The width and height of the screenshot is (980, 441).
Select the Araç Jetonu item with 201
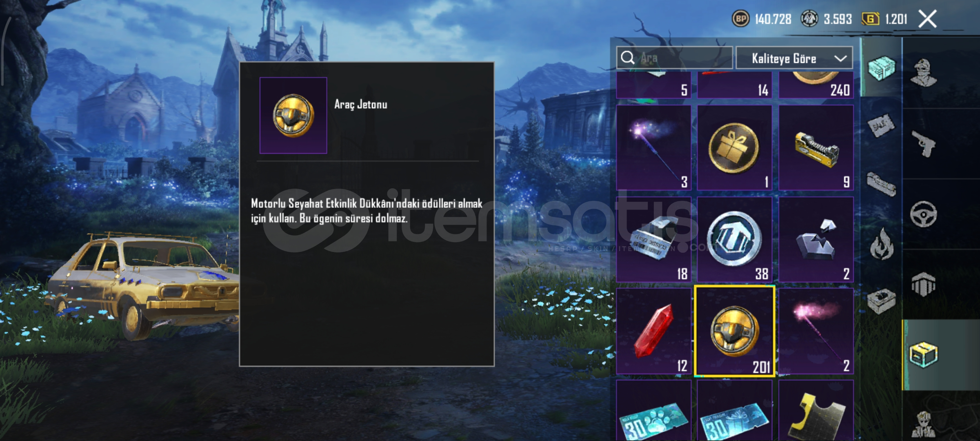[734, 331]
